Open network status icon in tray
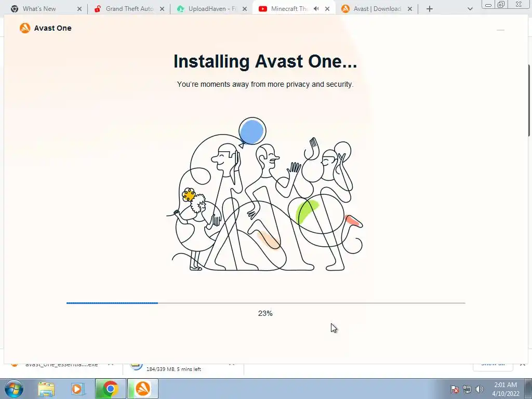Screen dimensions: 532x399 click(467, 389)
